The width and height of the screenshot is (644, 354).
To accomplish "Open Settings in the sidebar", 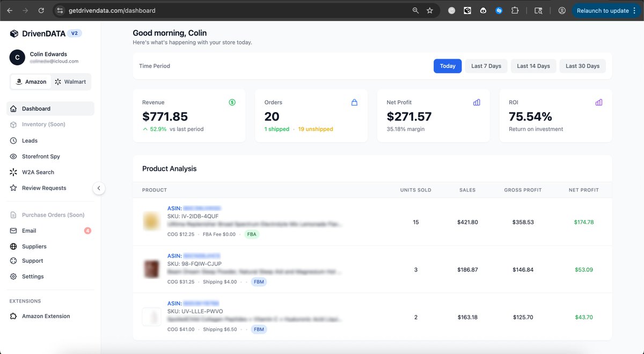I will click(50, 277).
